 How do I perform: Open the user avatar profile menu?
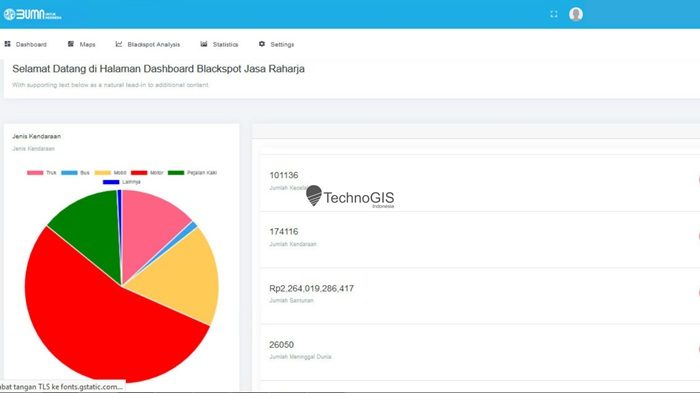click(576, 14)
